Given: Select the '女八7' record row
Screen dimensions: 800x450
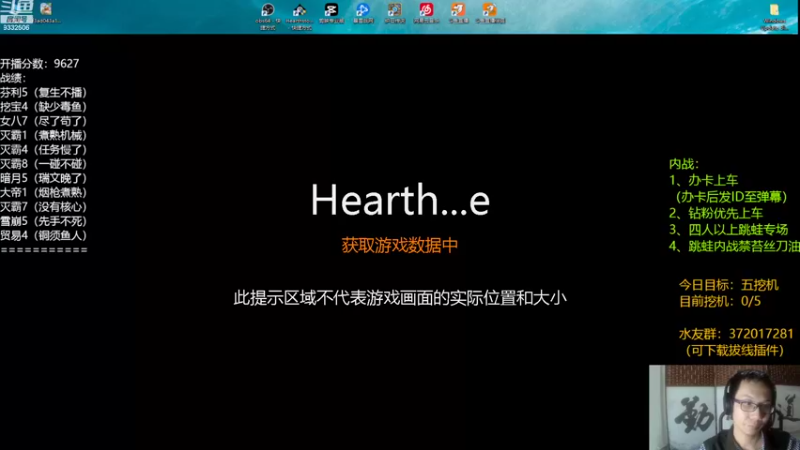Looking at the screenshot, I should (x=44, y=121).
